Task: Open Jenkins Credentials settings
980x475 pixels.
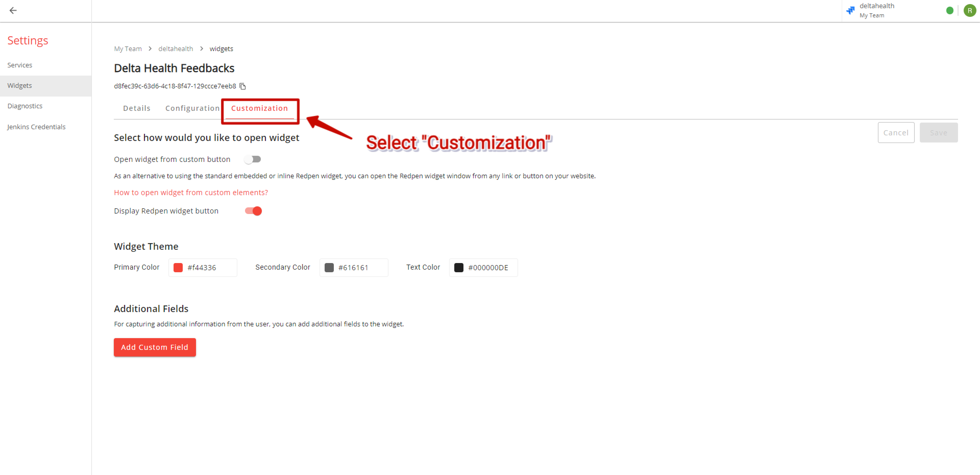Action: (x=46, y=127)
